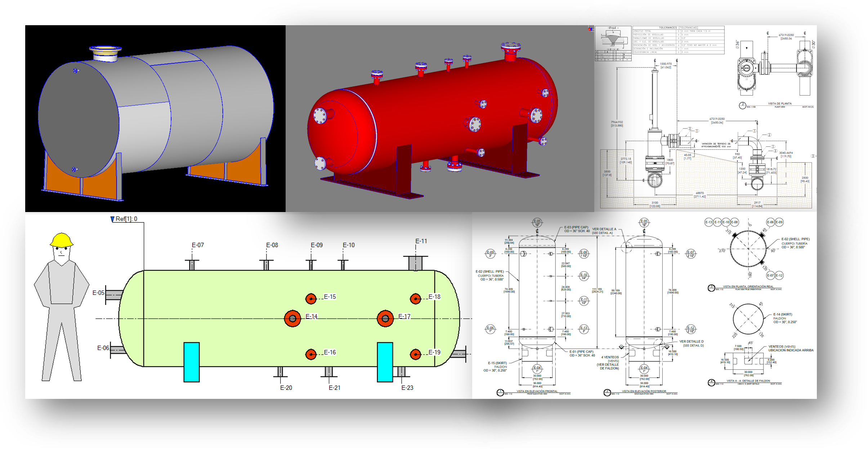Click the E-05 label on left head
Viewport: 868px width, 450px height.
point(98,293)
